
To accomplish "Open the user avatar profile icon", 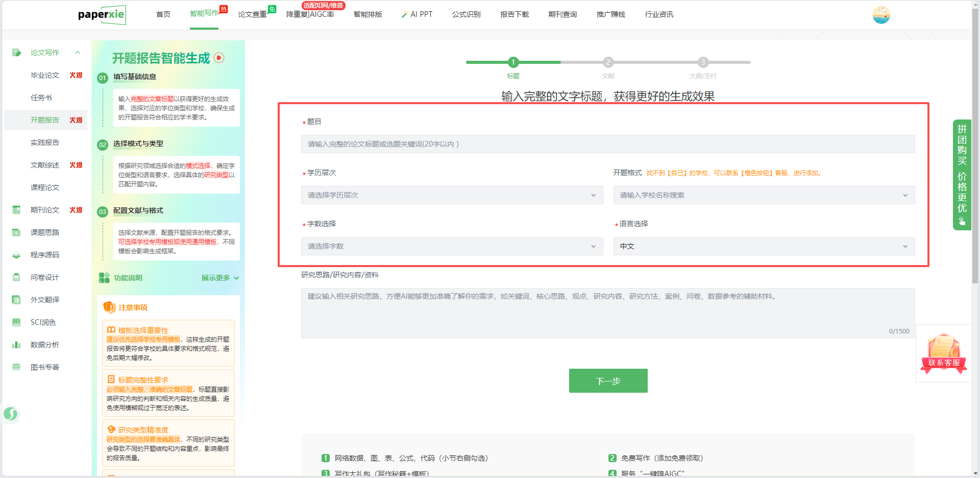I will point(881,15).
